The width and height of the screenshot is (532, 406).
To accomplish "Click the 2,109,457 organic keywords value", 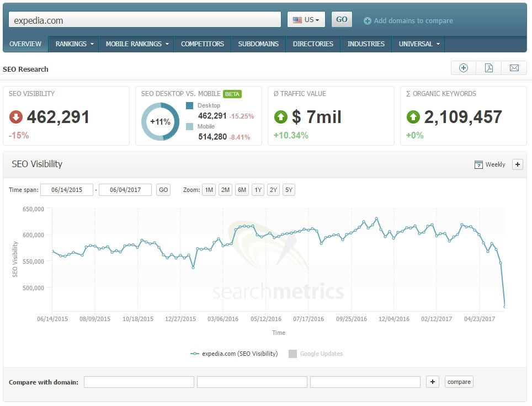I will click(463, 117).
